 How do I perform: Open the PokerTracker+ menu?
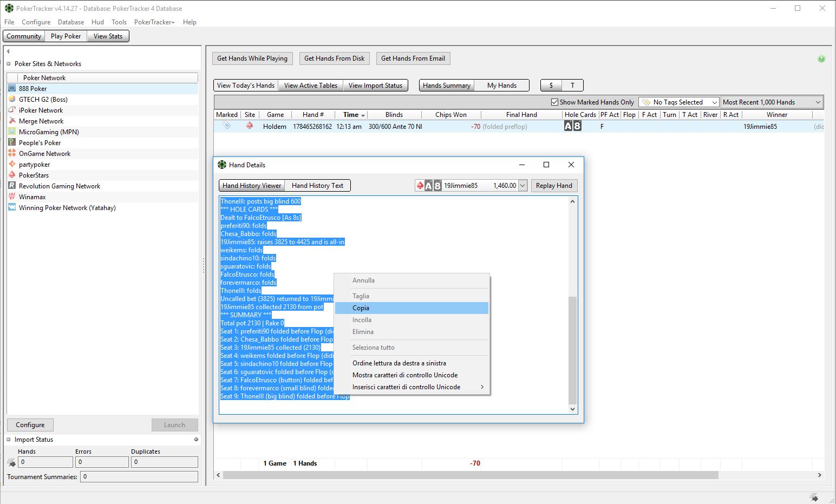154,22
